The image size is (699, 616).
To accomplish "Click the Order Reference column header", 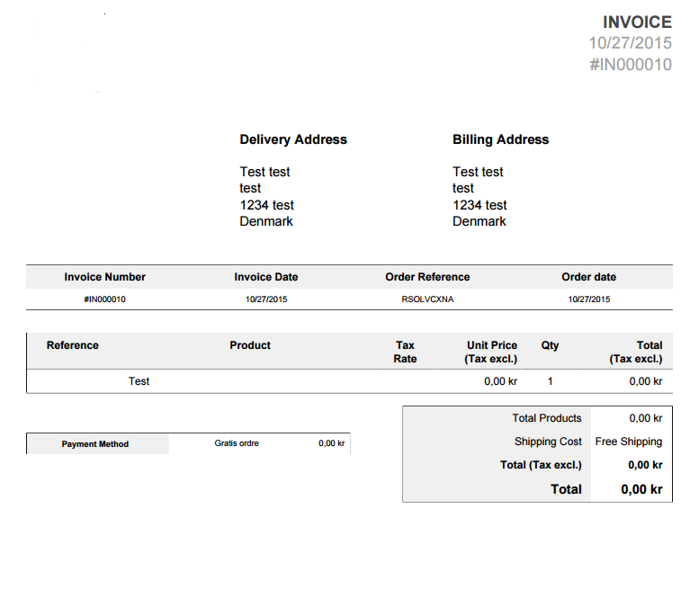I will [x=427, y=277].
